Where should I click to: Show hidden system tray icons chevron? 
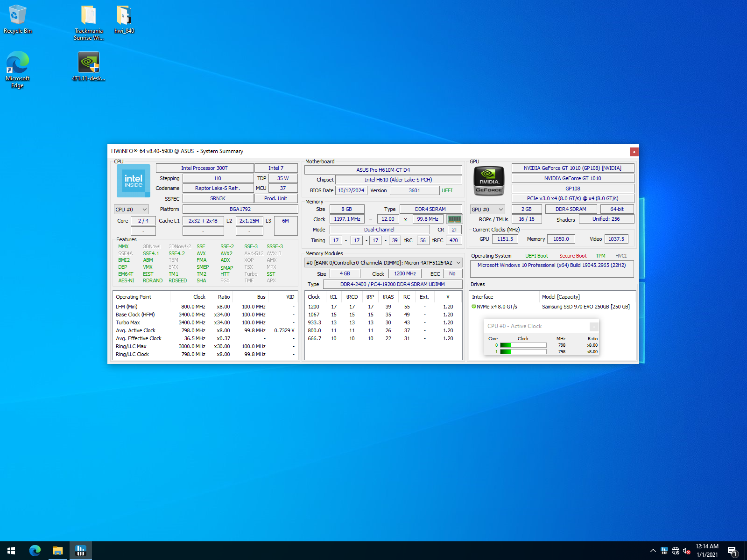point(653,551)
